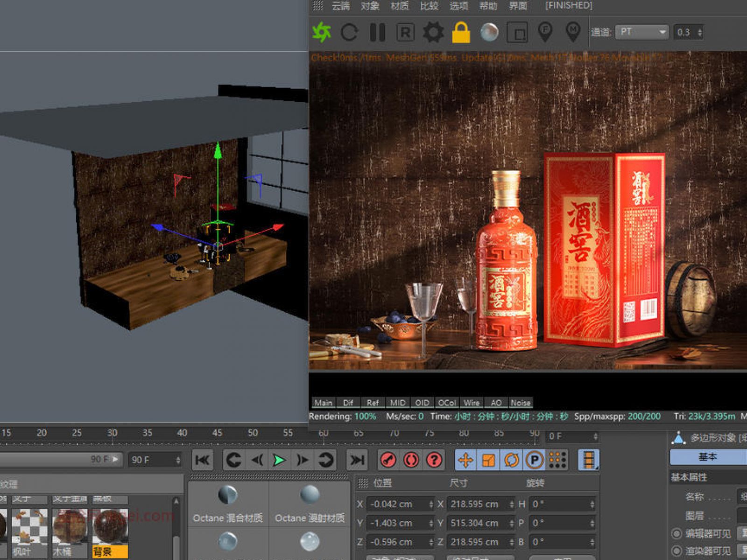Switch to the Wire render pass tab
Viewport: 747px width, 560px height.
[x=472, y=402]
